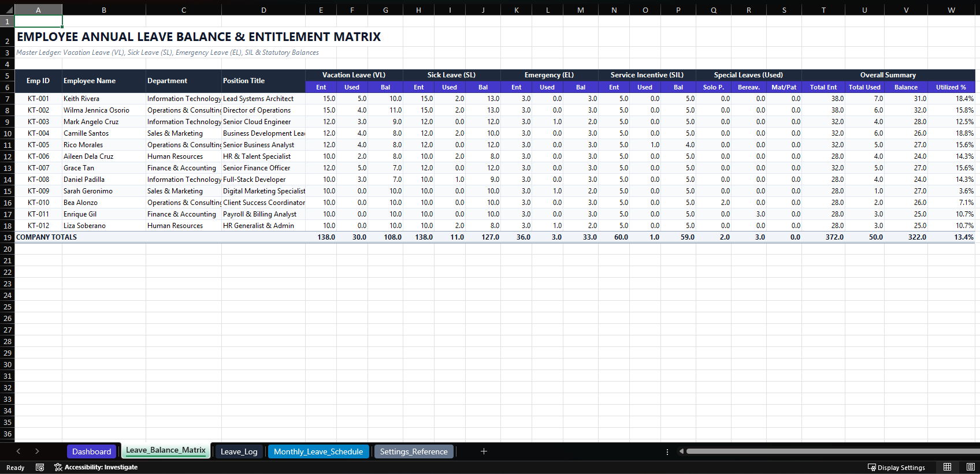Screen dimensions: 980x474
Task: Click the Payroll & Billing Analyst cell
Action: pyautogui.click(x=263, y=214)
